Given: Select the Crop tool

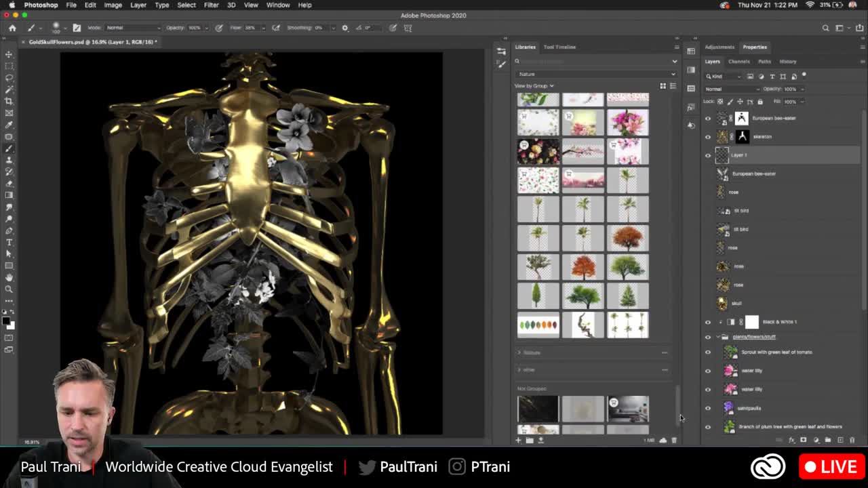Looking at the screenshot, I should pyautogui.click(x=9, y=100).
